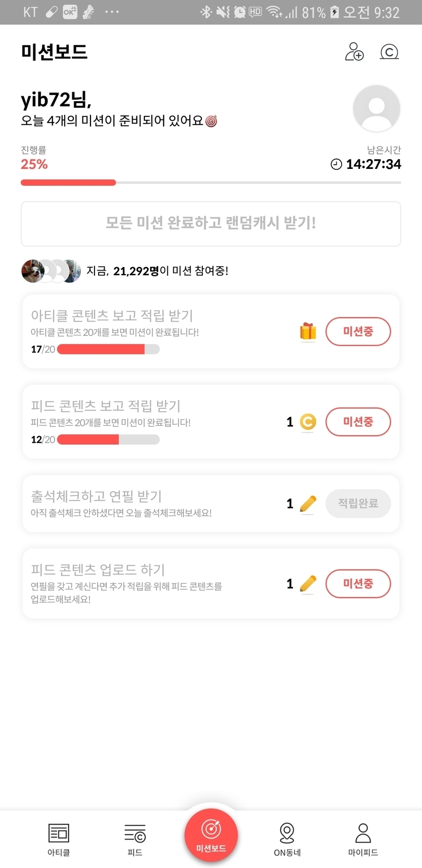Tap 미션중 button for feed content viewing

click(358, 422)
